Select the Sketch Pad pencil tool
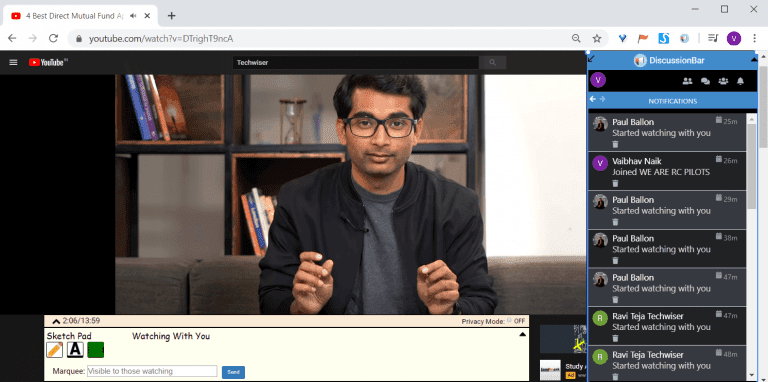 [x=54, y=350]
